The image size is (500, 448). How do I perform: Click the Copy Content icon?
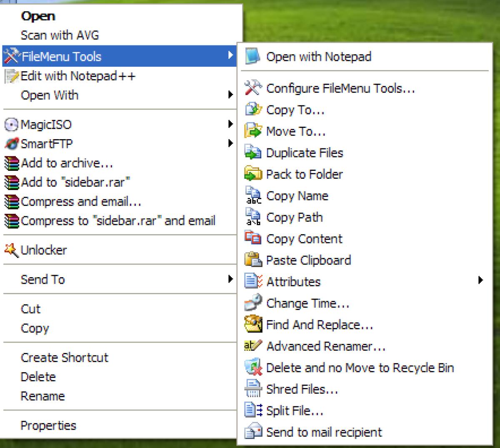tap(253, 238)
